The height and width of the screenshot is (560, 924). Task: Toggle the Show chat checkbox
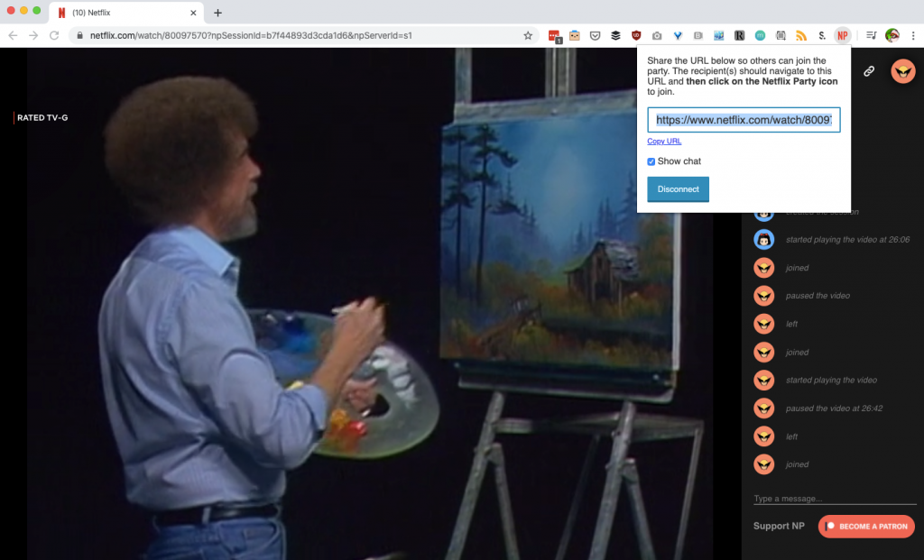click(651, 162)
